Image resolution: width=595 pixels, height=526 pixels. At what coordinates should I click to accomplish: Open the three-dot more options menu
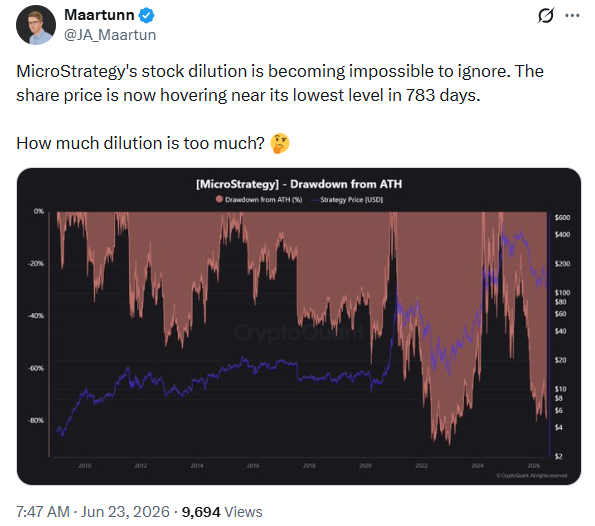[572, 16]
